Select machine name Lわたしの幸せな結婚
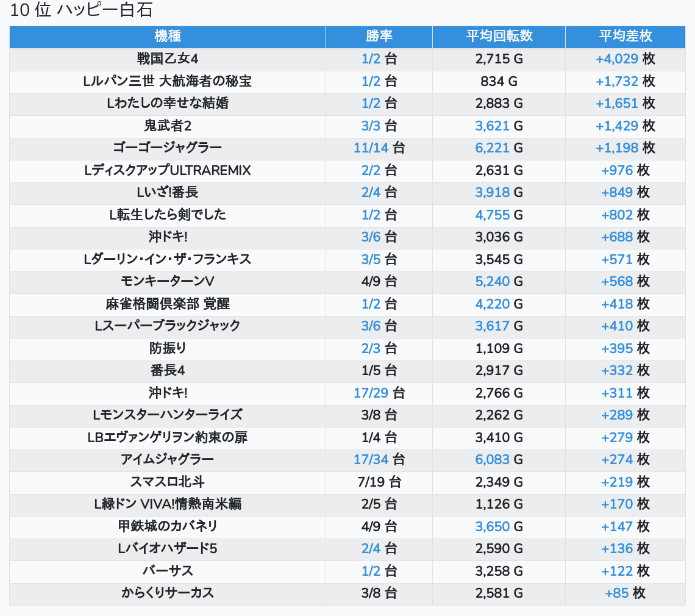 click(x=168, y=103)
